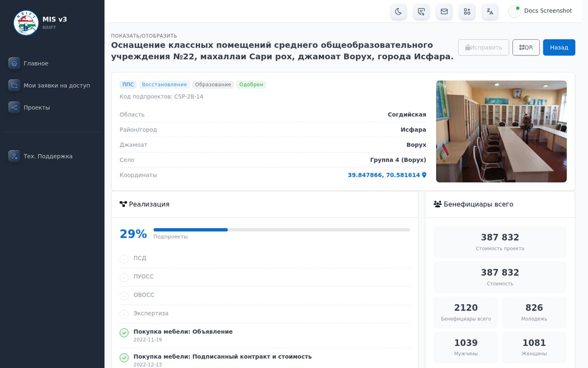Open the language translate icon
588x368 pixels.
(x=490, y=11)
